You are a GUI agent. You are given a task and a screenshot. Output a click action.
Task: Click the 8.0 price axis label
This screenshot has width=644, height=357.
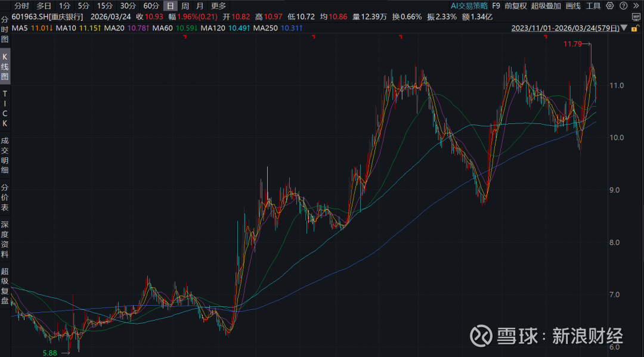click(x=614, y=243)
